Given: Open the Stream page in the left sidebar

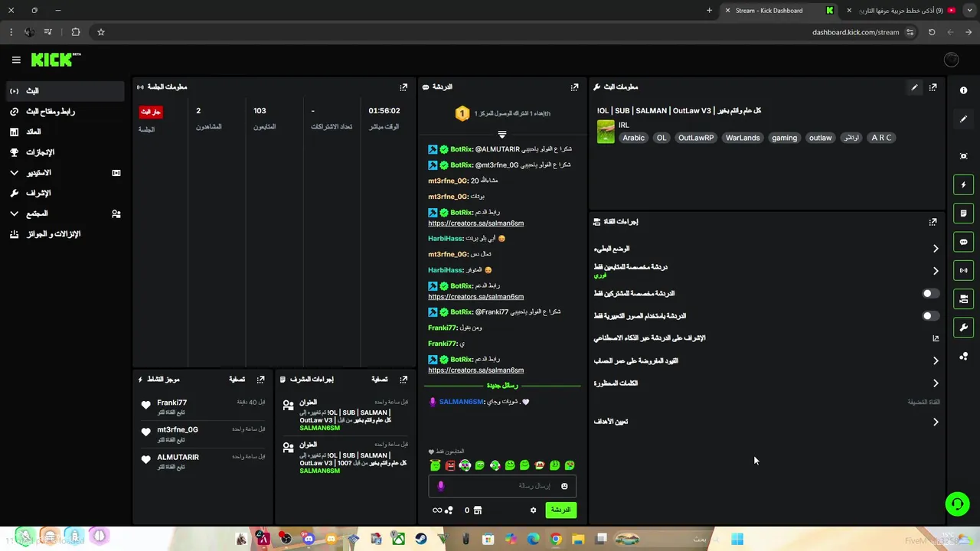Looking at the screenshot, I should (64, 91).
